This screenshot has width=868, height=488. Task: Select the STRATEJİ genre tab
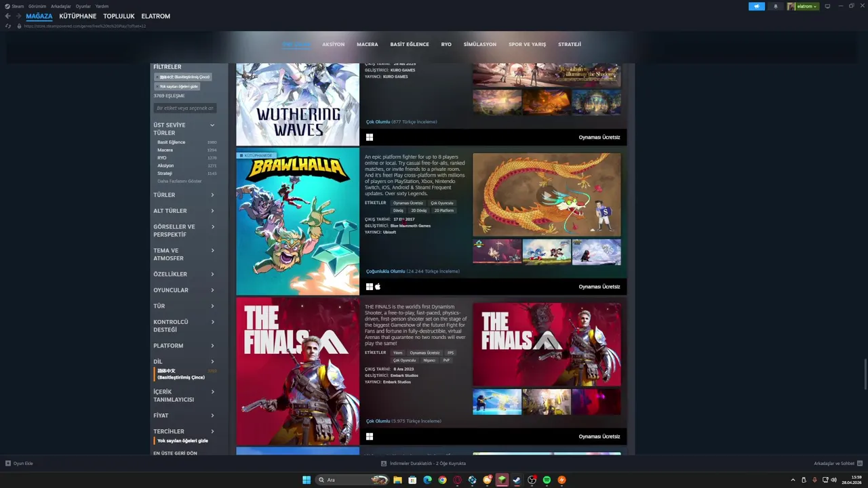click(570, 44)
